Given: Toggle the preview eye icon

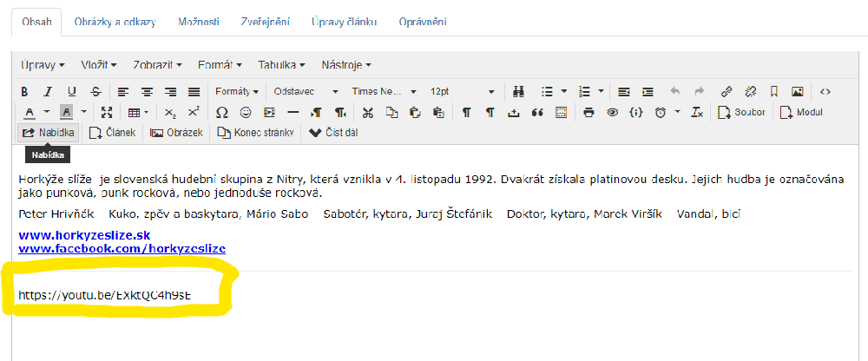Looking at the screenshot, I should coord(612,112).
